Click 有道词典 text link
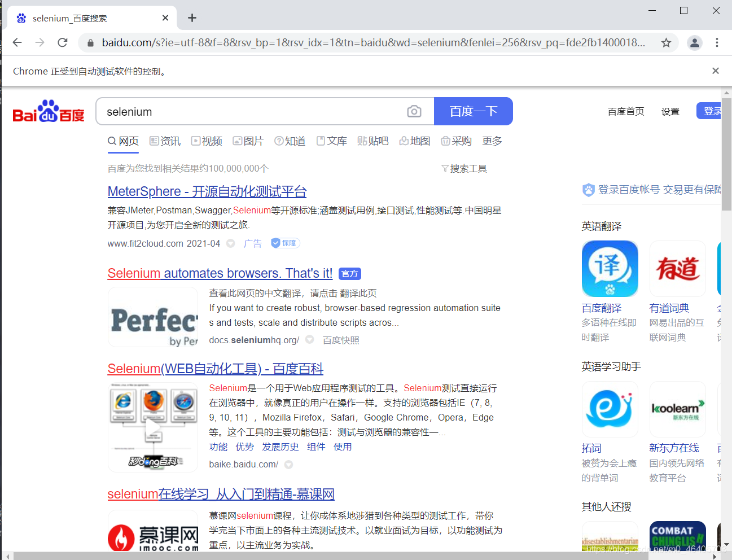This screenshot has width=732, height=560. (x=669, y=308)
